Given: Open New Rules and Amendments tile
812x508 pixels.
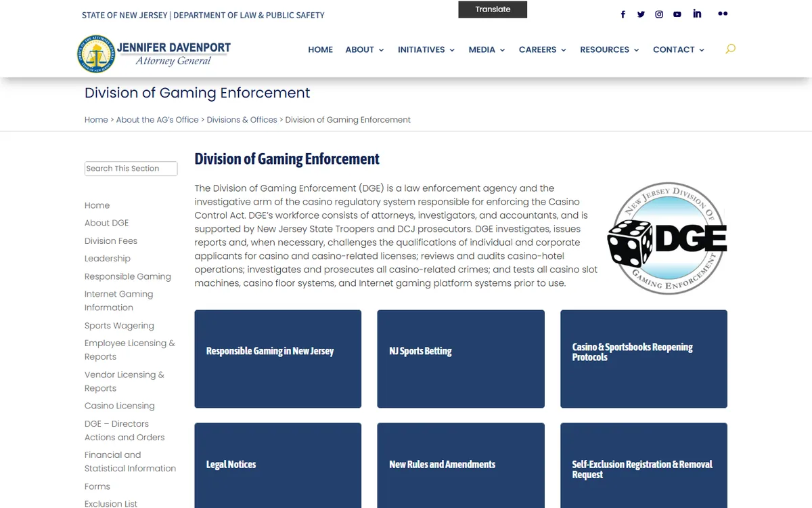Looking at the screenshot, I should (x=461, y=465).
